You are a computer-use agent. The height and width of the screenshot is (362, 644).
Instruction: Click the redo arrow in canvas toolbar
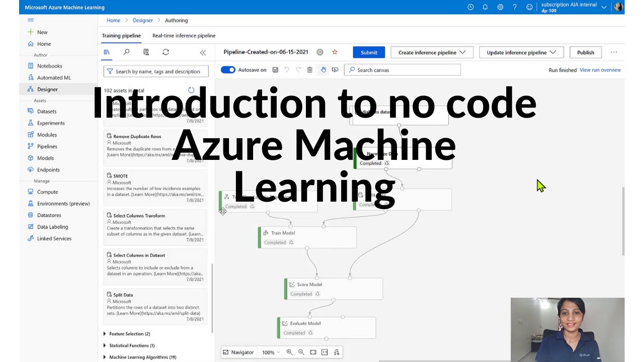298,70
